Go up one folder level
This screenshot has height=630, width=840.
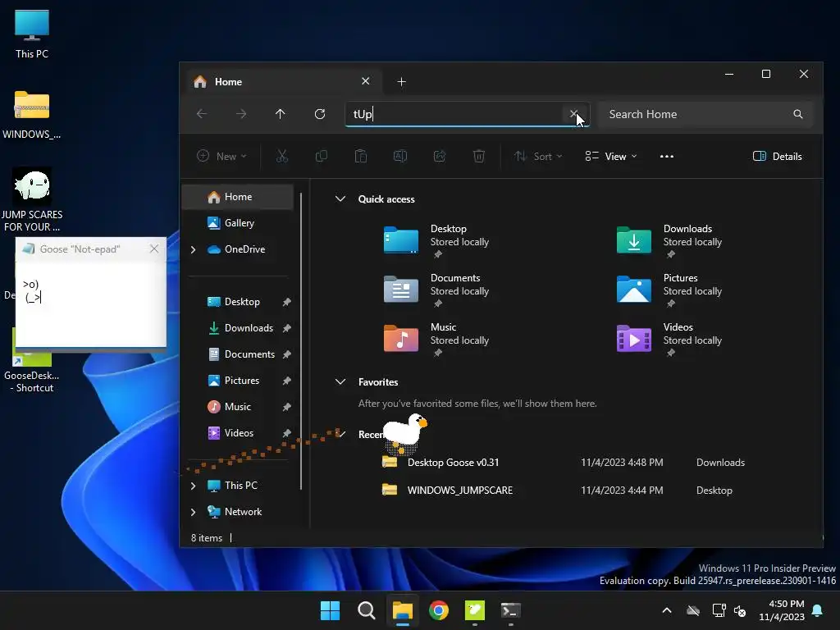point(281,114)
